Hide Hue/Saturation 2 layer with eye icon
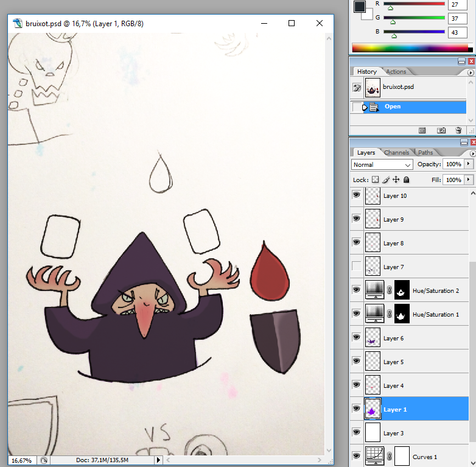 point(357,290)
